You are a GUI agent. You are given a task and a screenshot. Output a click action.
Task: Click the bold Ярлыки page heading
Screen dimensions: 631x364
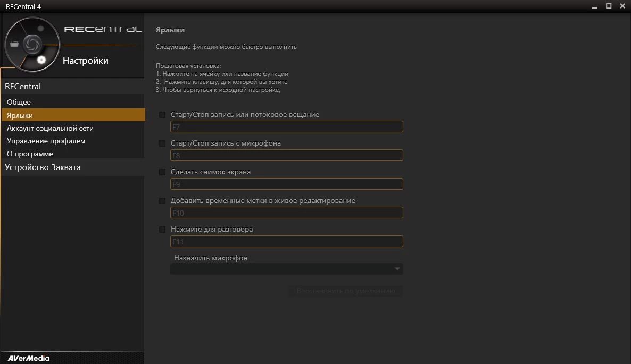point(170,30)
